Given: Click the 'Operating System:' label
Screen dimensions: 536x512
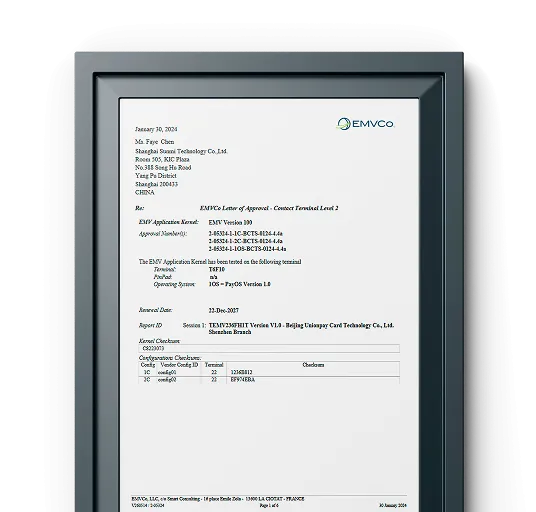Looking at the screenshot, I should [174, 284].
